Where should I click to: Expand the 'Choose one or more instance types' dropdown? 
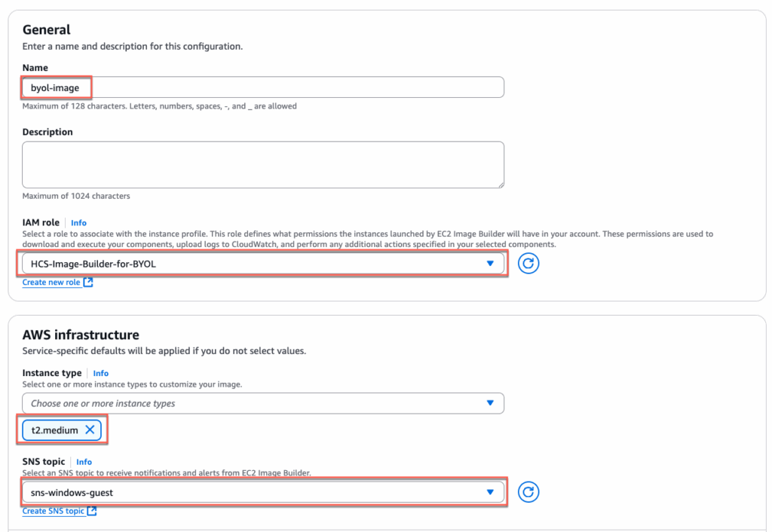[256, 403]
